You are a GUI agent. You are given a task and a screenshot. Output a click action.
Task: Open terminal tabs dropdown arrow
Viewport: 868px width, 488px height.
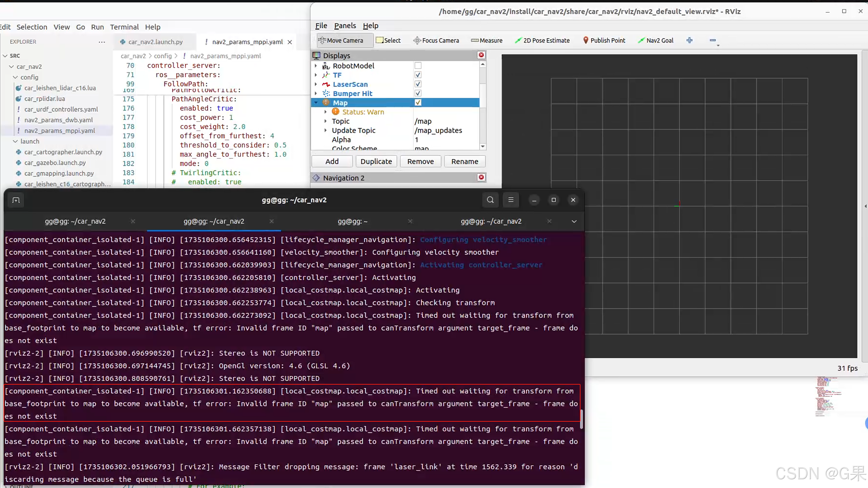(x=574, y=221)
